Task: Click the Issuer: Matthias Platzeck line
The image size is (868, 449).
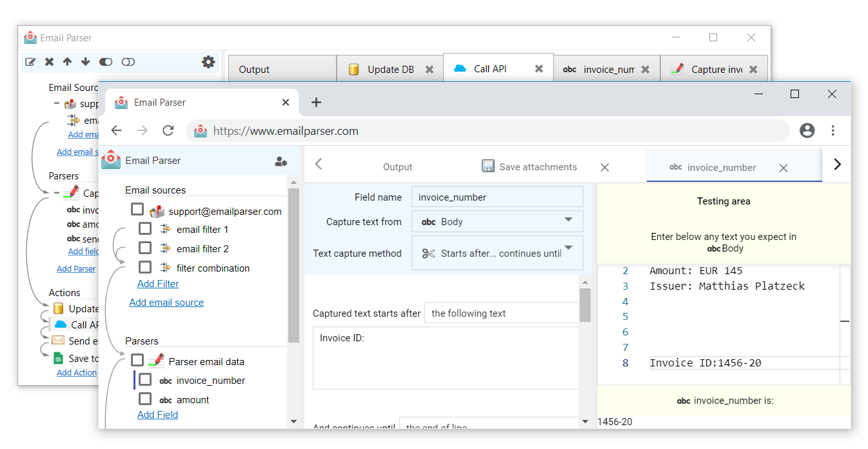Action: (x=727, y=286)
